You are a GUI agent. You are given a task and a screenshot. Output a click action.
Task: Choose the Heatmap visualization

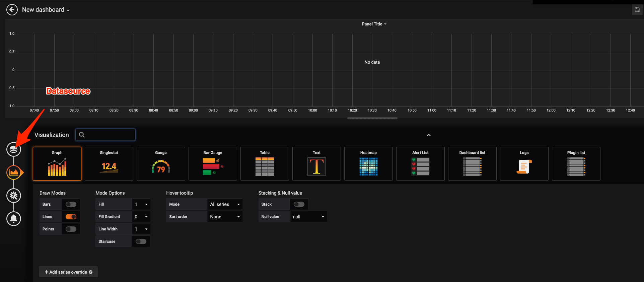(x=368, y=164)
